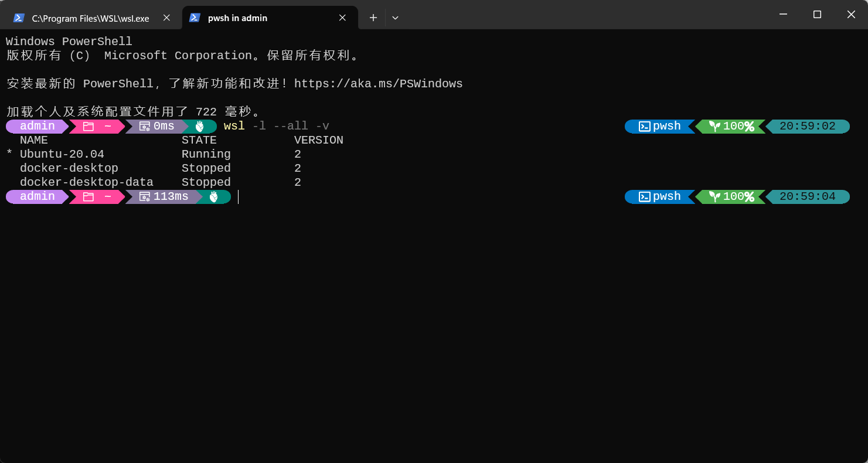Open a new tab with the plus button
868x463 pixels.
pos(373,18)
